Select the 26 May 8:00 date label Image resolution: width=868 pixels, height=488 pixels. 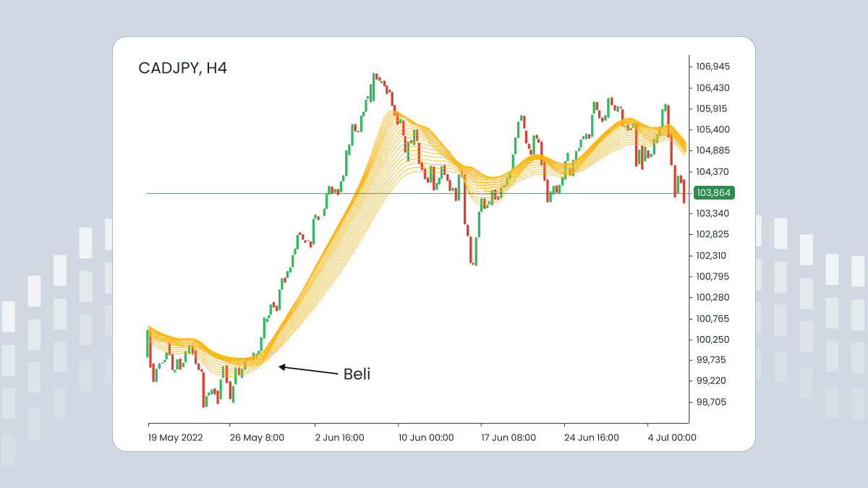click(258, 437)
